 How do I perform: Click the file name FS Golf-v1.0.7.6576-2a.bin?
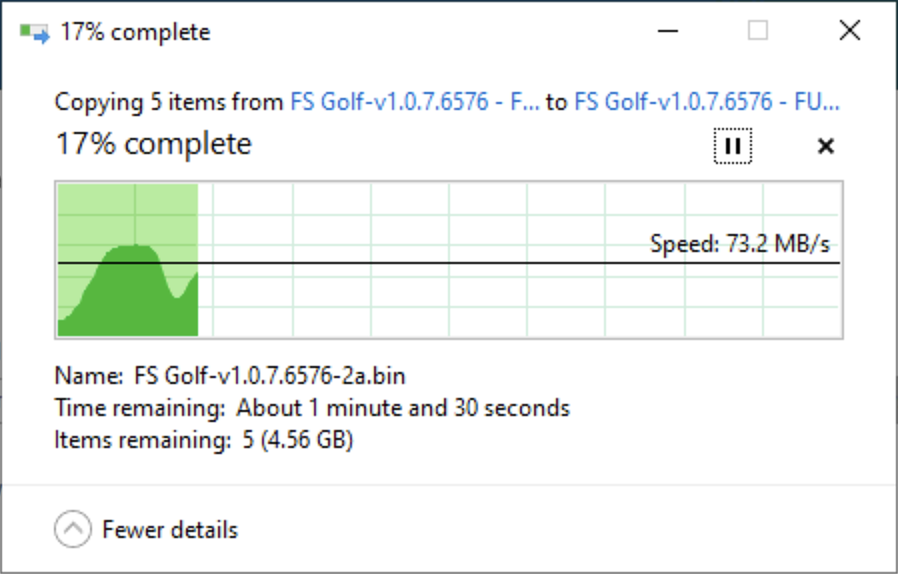(270, 376)
